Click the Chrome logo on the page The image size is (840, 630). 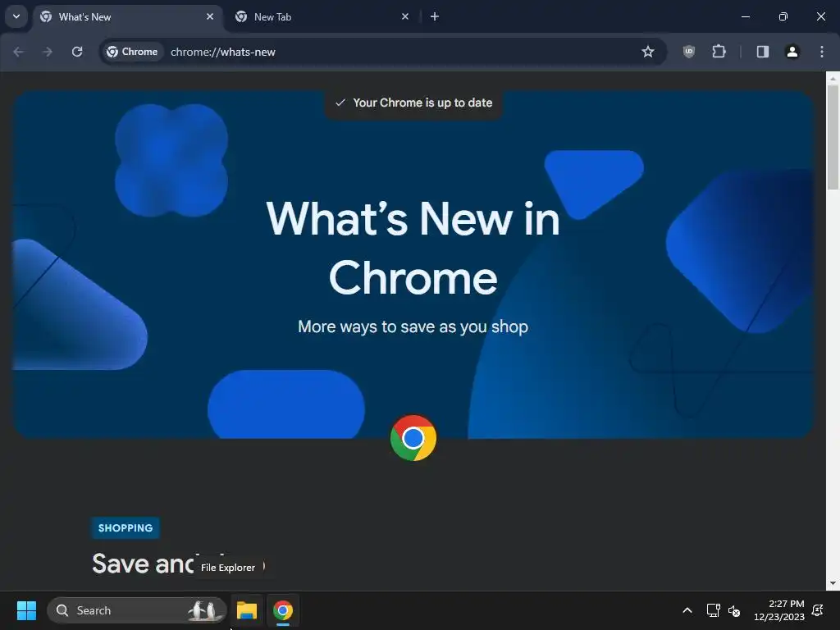[413, 438]
